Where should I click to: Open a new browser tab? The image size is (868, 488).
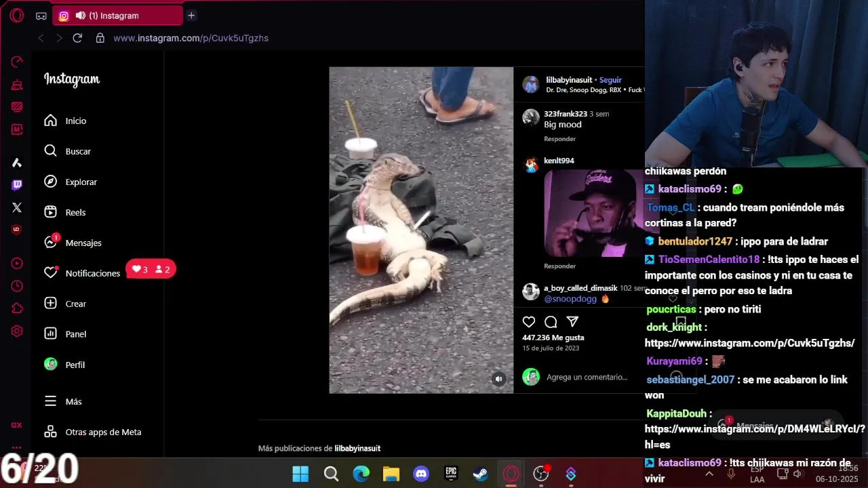191,15
